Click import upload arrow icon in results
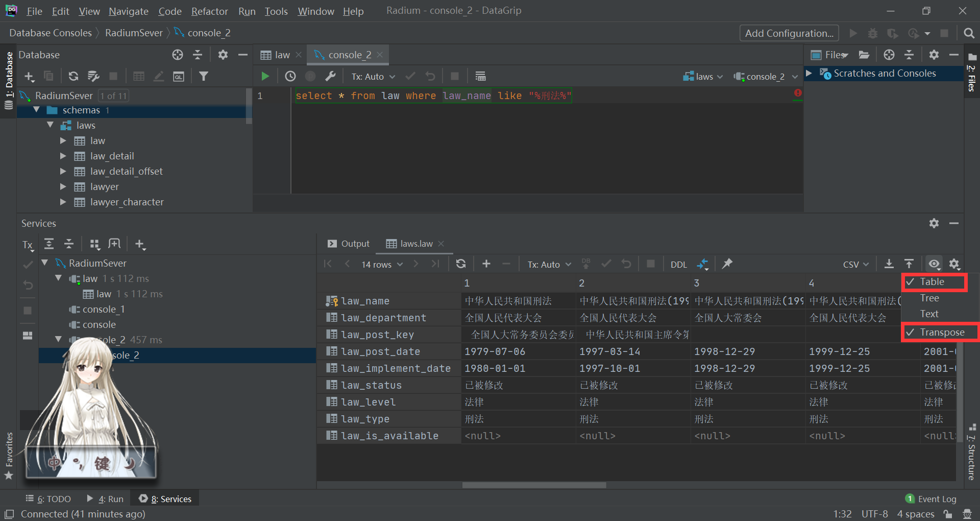This screenshot has width=980, height=521. 909,264
